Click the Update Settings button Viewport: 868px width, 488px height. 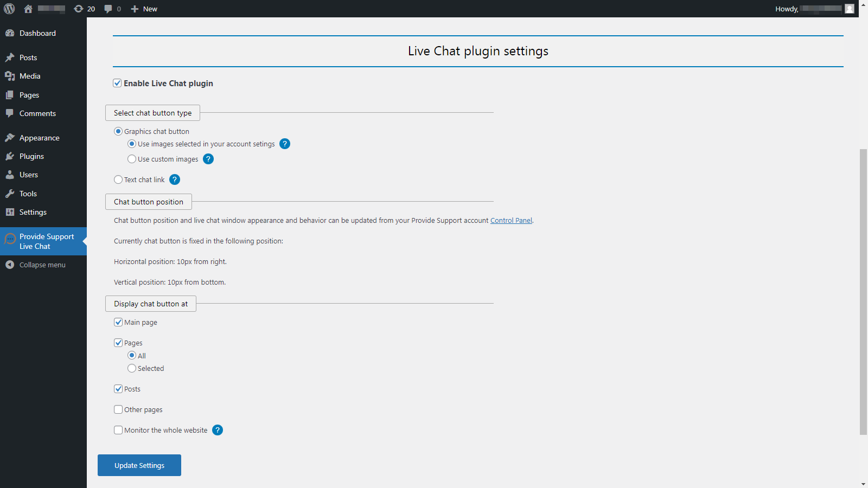(139, 465)
